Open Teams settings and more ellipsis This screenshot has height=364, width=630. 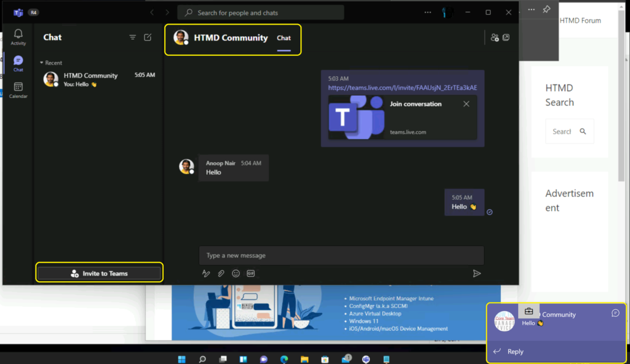coord(428,12)
